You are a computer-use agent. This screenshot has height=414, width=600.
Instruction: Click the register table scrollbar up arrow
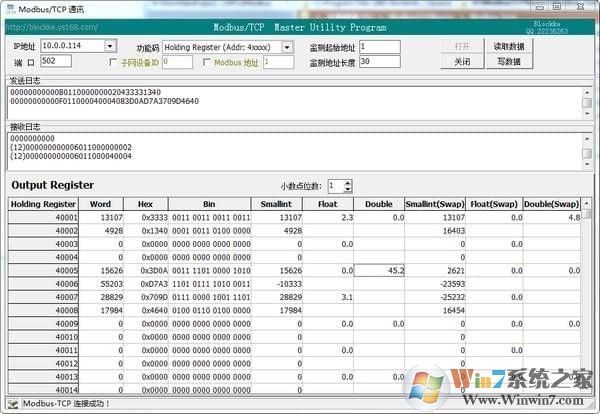(587, 204)
